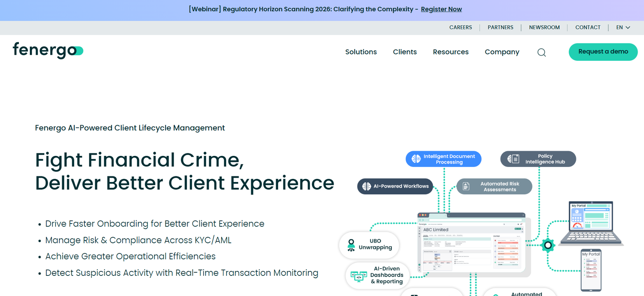Follow the Register Now webinar link
Viewport: 644px width, 296px height.
coord(441,9)
